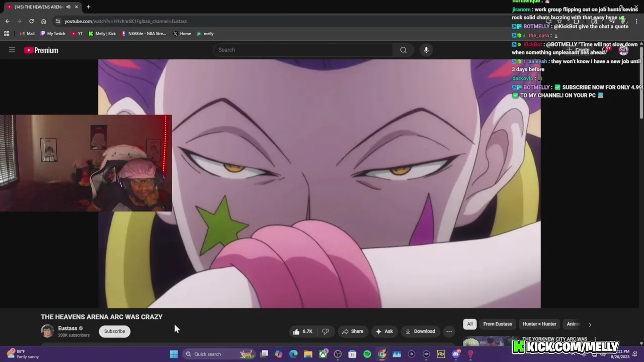Focus the YouTube search field
The image size is (644, 362).
click(303, 50)
